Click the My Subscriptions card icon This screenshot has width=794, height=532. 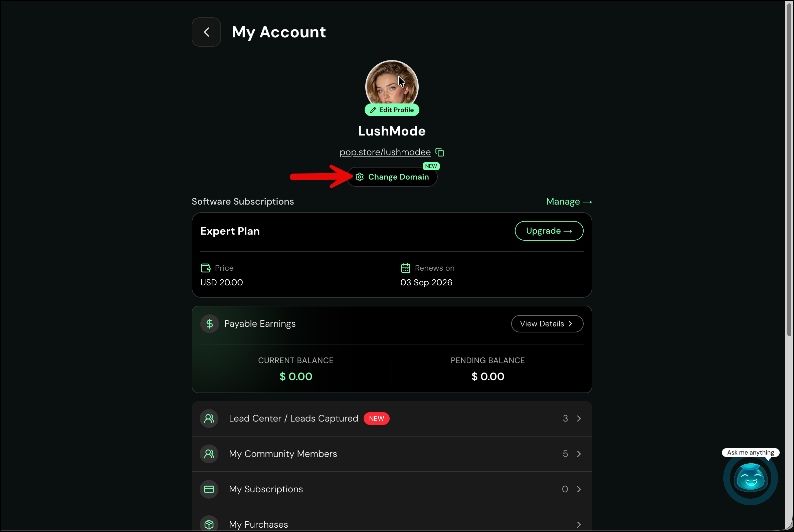209,489
